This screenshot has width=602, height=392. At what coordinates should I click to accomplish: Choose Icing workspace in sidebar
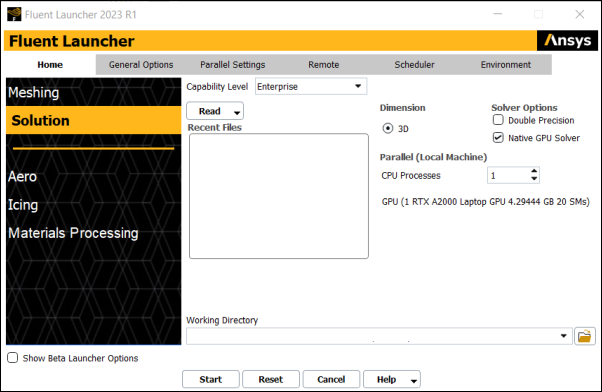[23, 205]
